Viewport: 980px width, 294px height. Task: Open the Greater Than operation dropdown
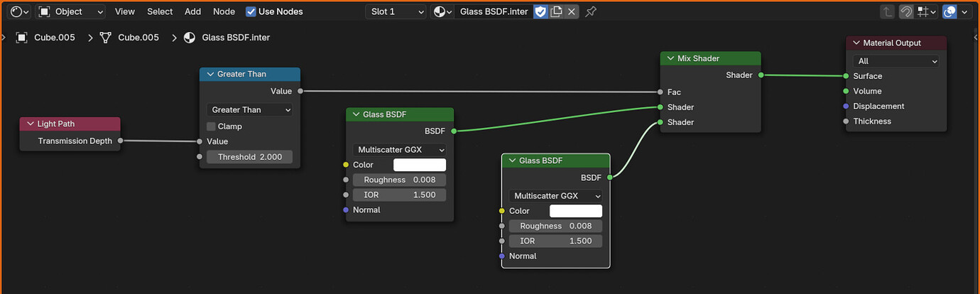point(250,109)
